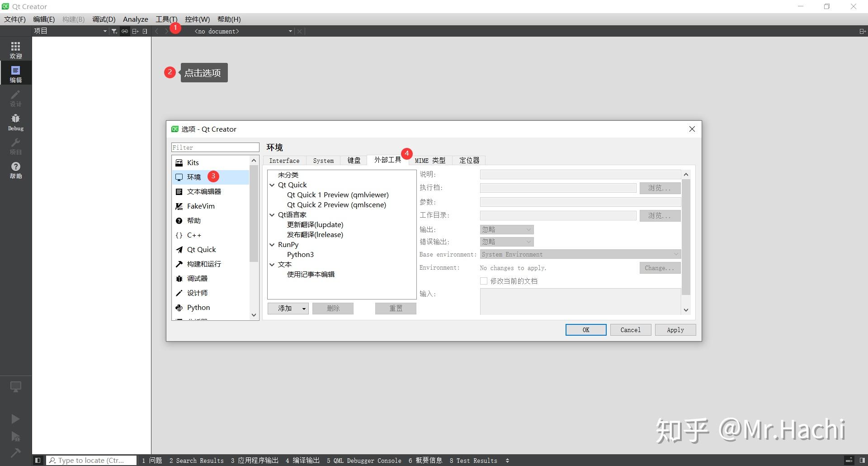Switch to the MIME 类型 tab
Image resolution: width=868 pixels, height=466 pixels.
coord(430,161)
